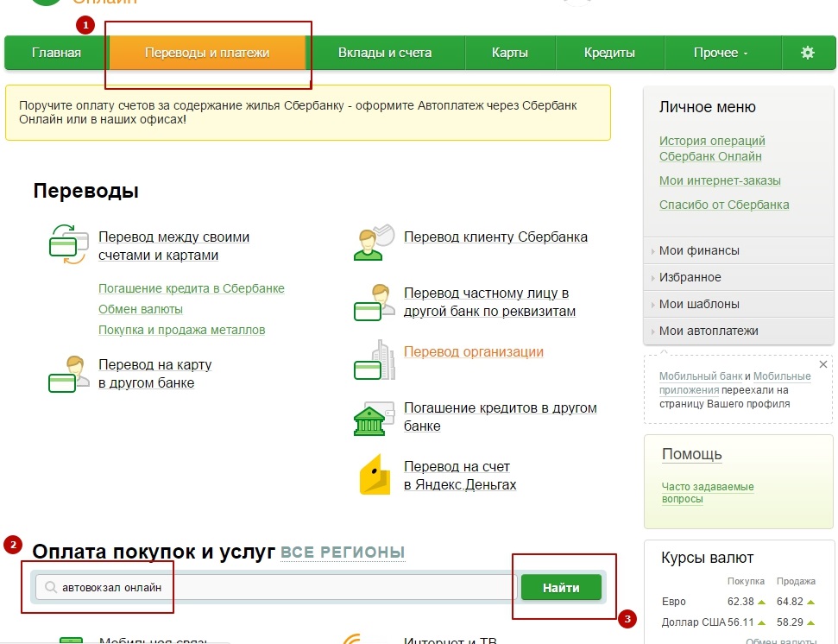Screen dimensions: 838x644
Task: Click the Sberbank client transfer person icon
Action: point(374,243)
